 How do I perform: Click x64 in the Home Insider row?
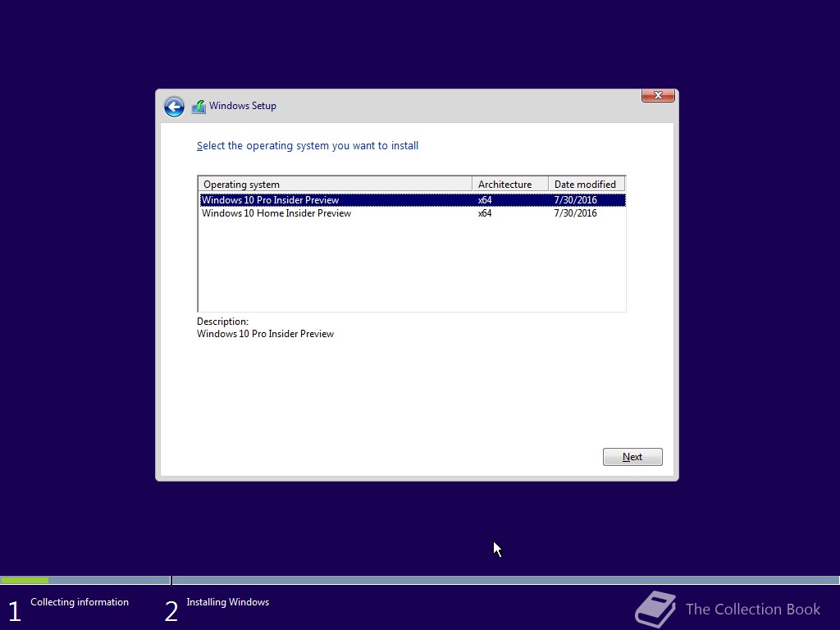click(x=485, y=213)
